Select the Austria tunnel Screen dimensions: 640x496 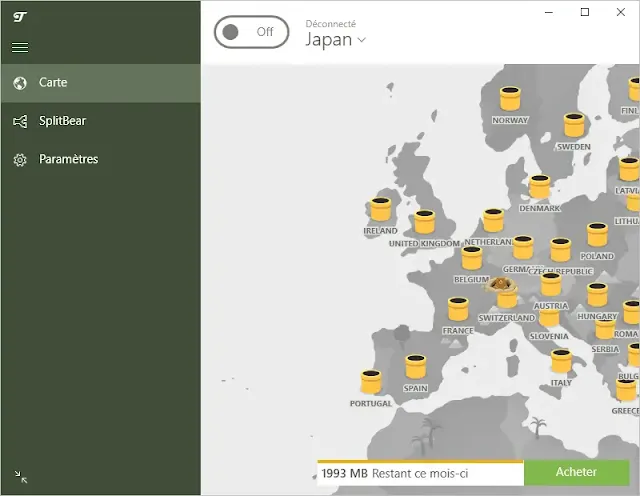click(x=551, y=285)
